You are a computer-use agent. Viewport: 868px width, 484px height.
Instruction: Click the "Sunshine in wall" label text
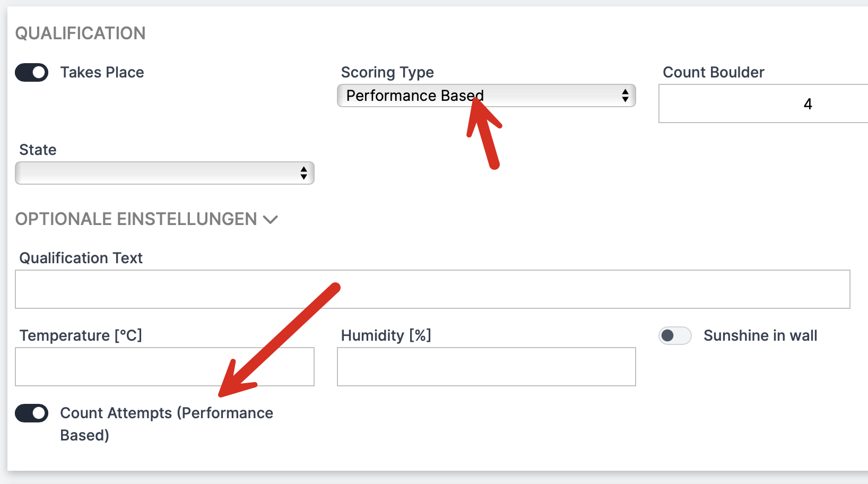[760, 336]
